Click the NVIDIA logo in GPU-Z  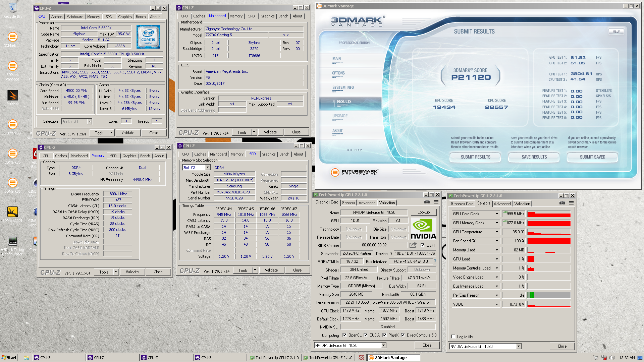[x=423, y=229]
